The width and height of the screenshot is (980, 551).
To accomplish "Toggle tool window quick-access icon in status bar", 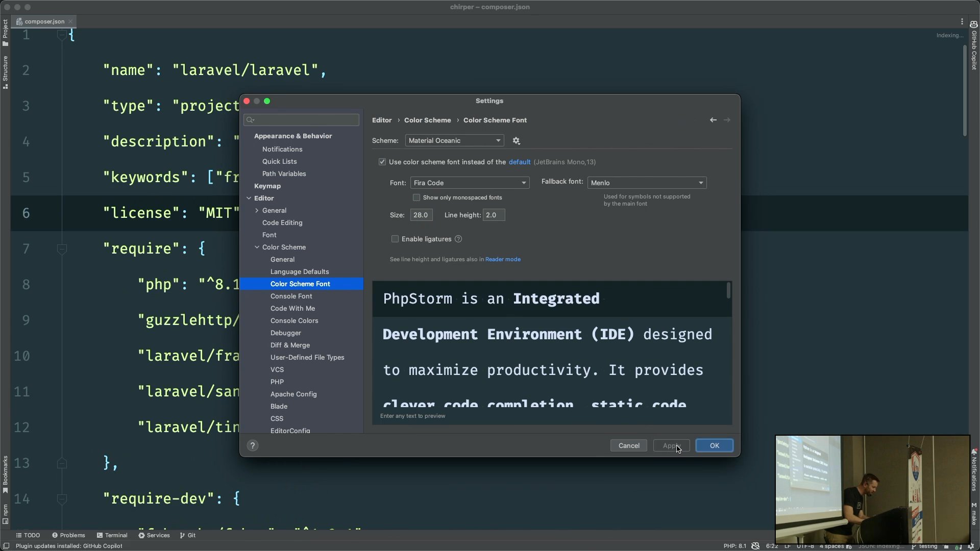I will [x=6, y=546].
